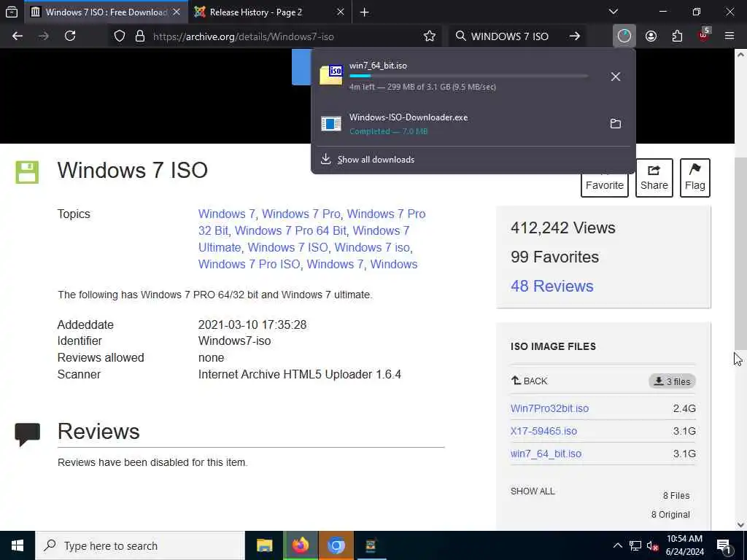Download Win7Pro32bit.iso
747x560 pixels.
coord(550,408)
